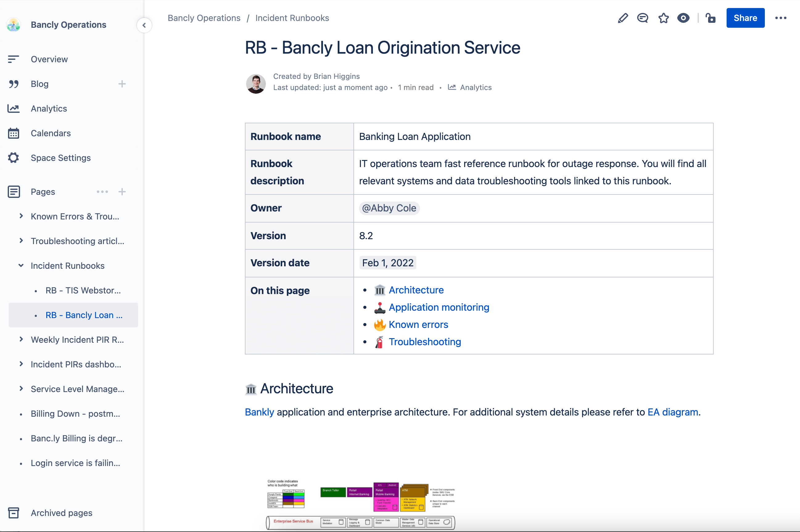The height and width of the screenshot is (532, 800).
Task: Expand the Known Errors & Trou... page
Action: (21, 216)
